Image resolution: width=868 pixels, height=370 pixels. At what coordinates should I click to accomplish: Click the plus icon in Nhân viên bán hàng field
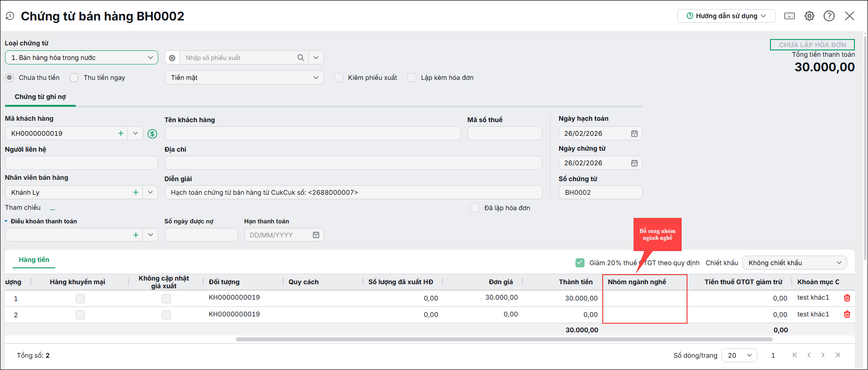point(136,192)
